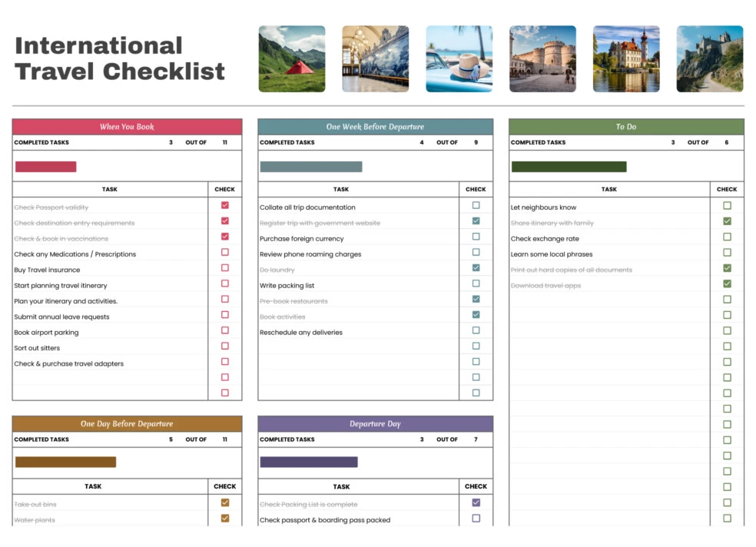Image resolution: width=756 pixels, height=547 pixels.
Task: Tick Review phone roaming charges checkbox
Action: point(476,252)
